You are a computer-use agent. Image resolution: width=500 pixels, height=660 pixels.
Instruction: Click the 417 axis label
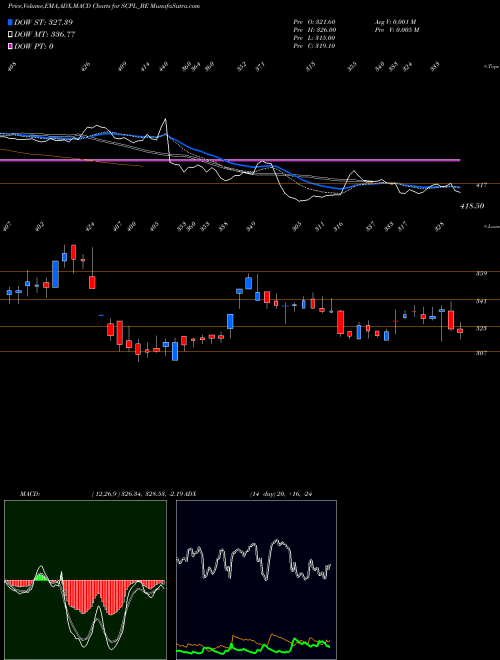[x=481, y=185]
